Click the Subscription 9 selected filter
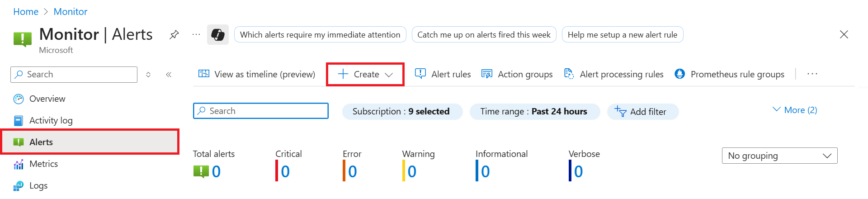This screenshot has height=199, width=868. point(402,112)
